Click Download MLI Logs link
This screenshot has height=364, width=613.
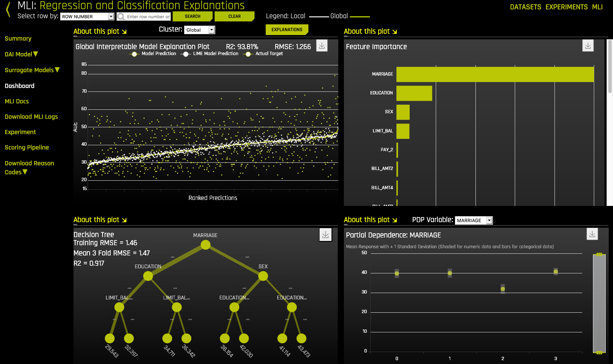(31, 117)
